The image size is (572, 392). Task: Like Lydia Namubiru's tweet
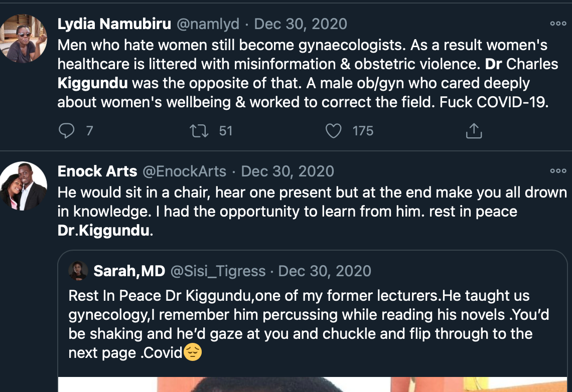tap(333, 131)
